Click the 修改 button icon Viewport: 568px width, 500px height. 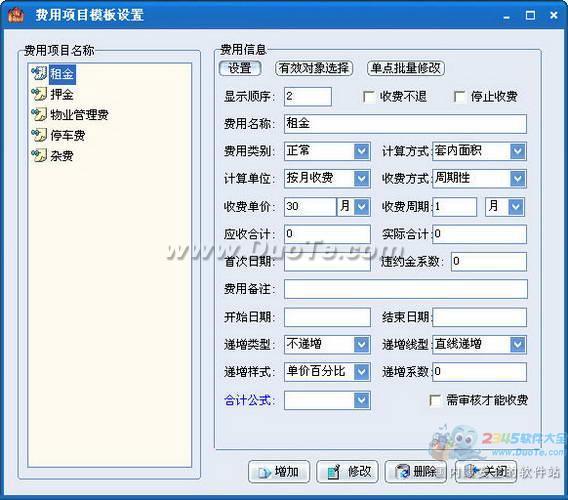[x=333, y=472]
